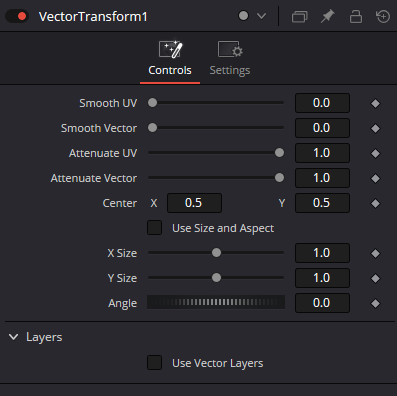This screenshot has height=396, width=397.
Task: Add keyframe for Smooth Vector
Action: [x=375, y=128]
